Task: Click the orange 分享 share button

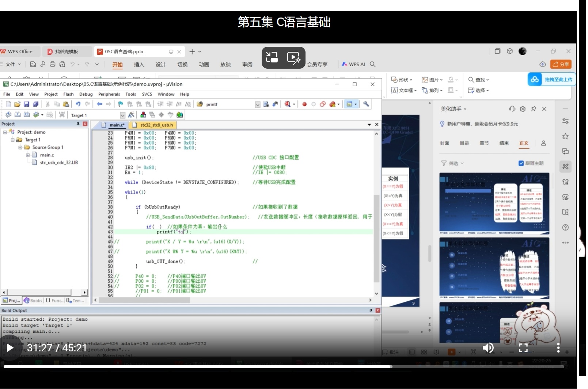Action: 561,64
